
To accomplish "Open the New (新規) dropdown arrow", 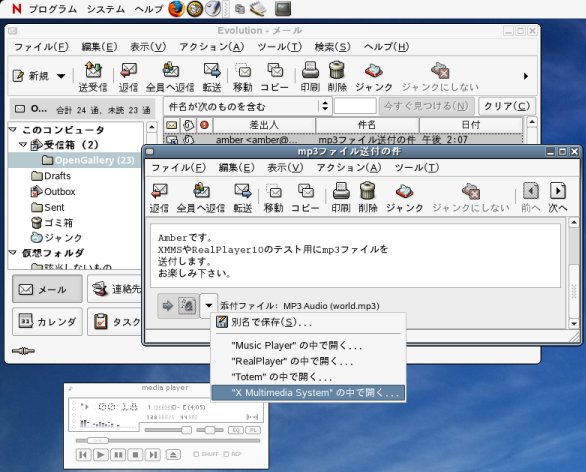I will pos(61,76).
